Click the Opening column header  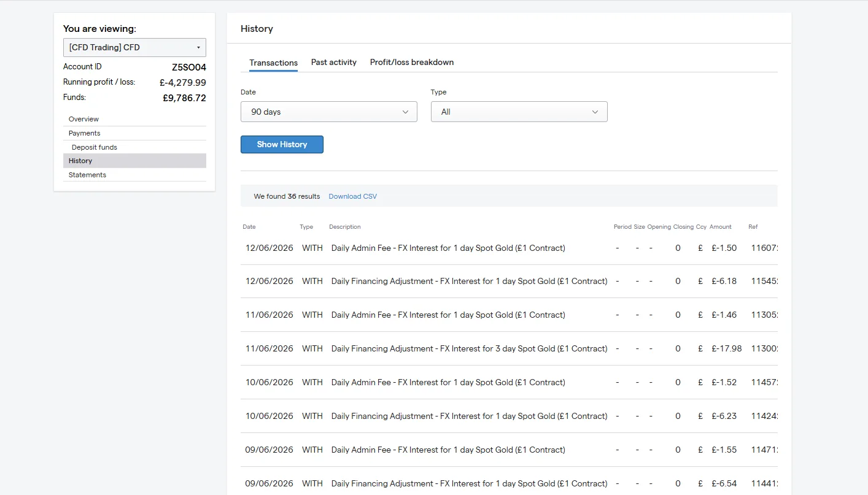(x=659, y=227)
